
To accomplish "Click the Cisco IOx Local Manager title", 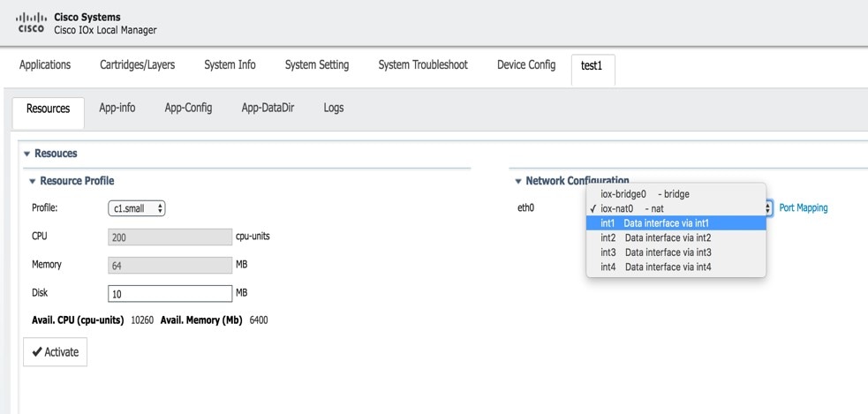I will click(105, 30).
